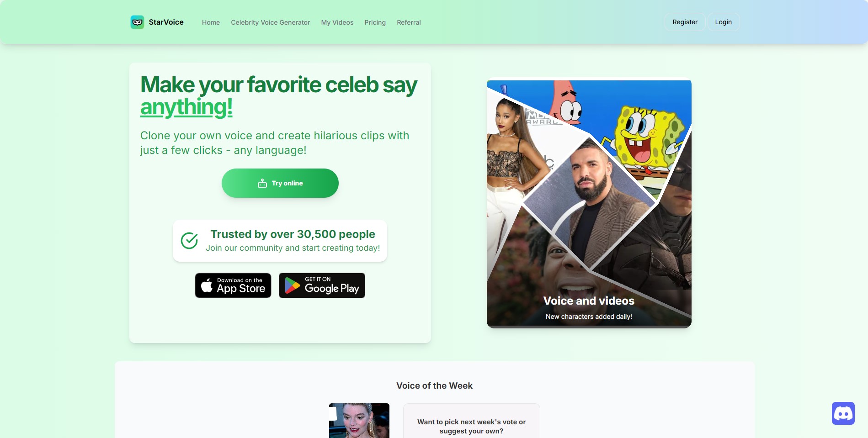Click the green checkmark circle icon

coord(189,241)
